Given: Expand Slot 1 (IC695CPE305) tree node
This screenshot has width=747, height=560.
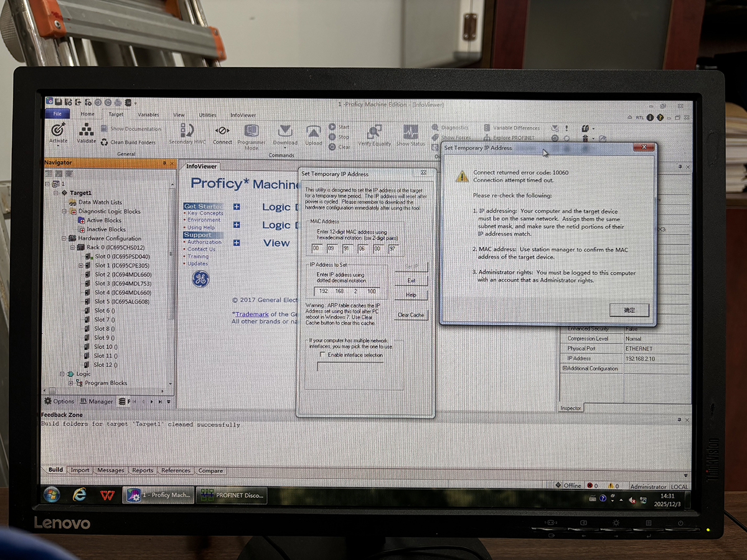Looking at the screenshot, I should (80, 266).
